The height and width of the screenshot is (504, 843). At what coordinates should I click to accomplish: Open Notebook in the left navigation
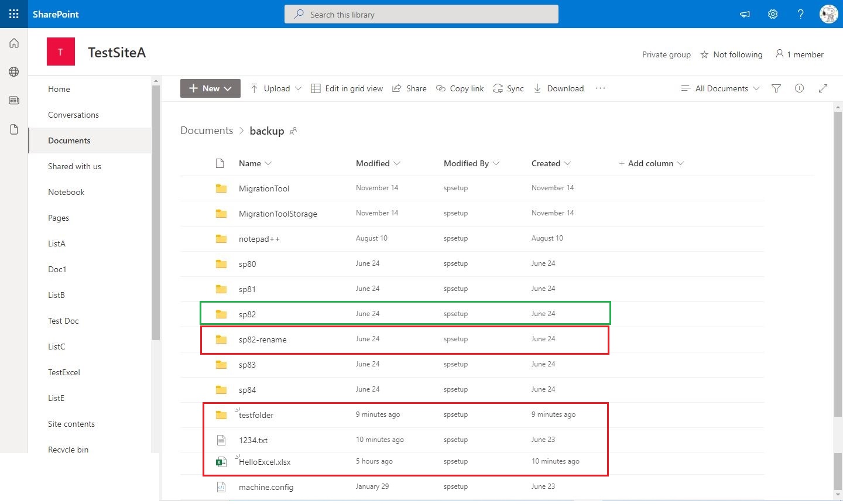coord(66,192)
